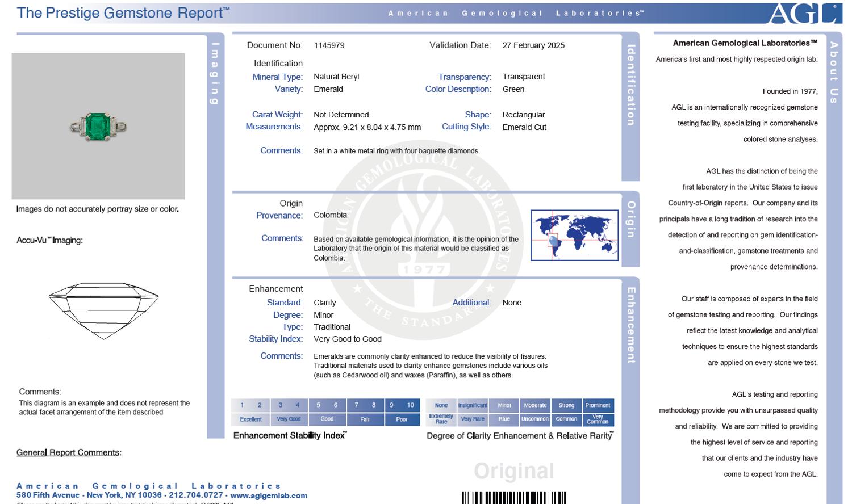Select the Natural Beryl mineral type value
The width and height of the screenshot is (852, 504).
point(336,77)
